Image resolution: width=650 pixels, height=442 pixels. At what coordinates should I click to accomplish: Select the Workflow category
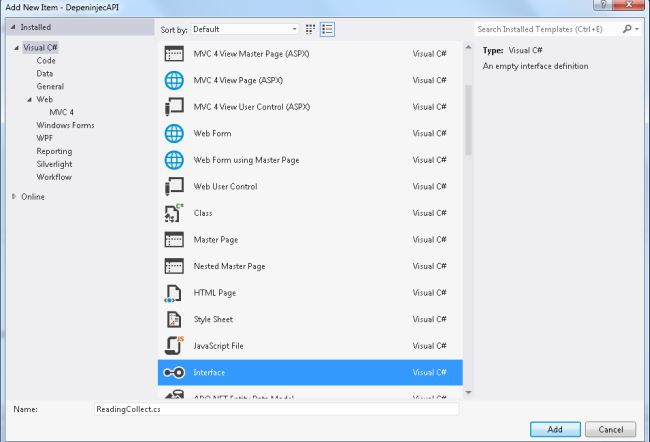(x=54, y=177)
